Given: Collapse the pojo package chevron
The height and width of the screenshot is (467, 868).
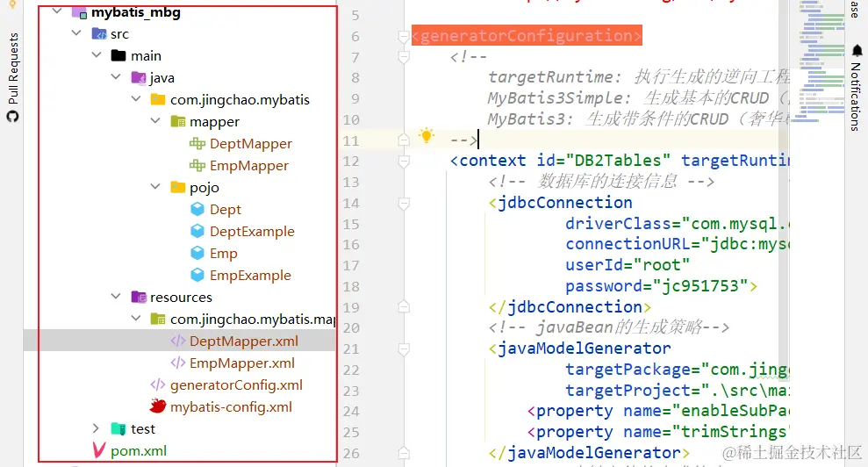Looking at the screenshot, I should coord(155,187).
